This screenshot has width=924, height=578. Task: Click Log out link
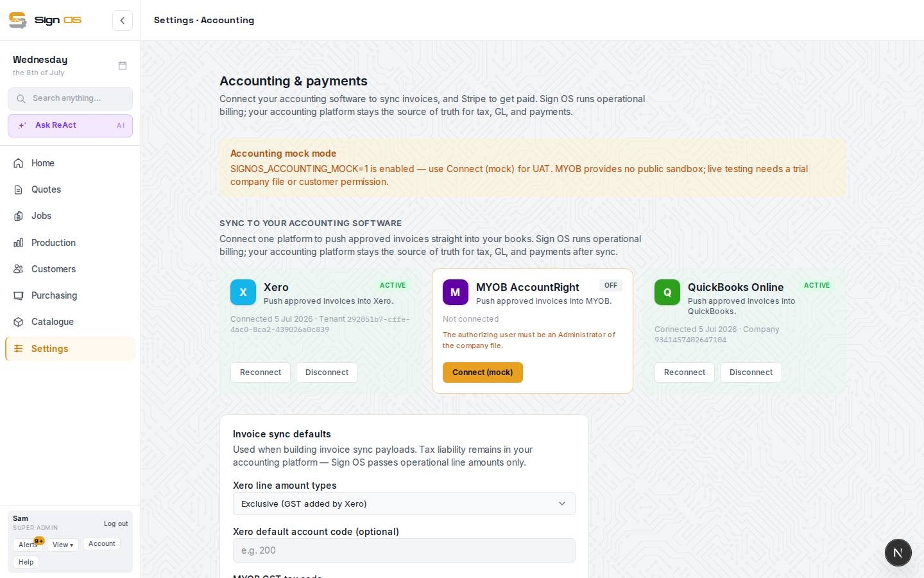tap(116, 523)
